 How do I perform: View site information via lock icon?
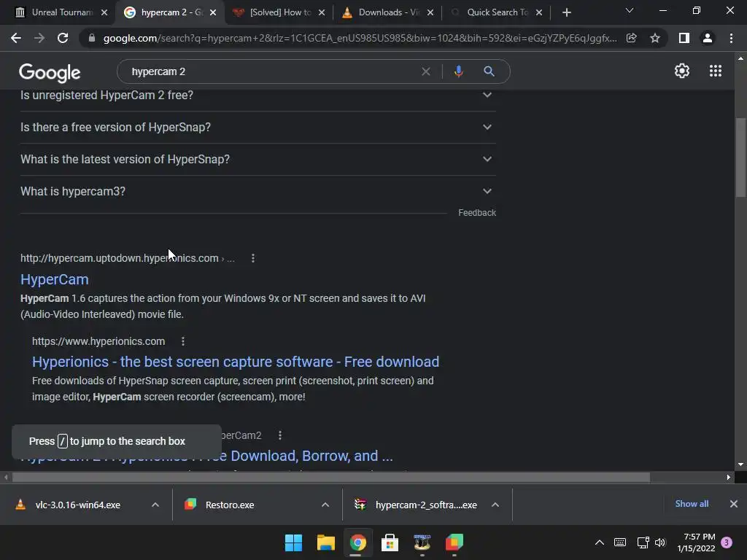click(92, 38)
